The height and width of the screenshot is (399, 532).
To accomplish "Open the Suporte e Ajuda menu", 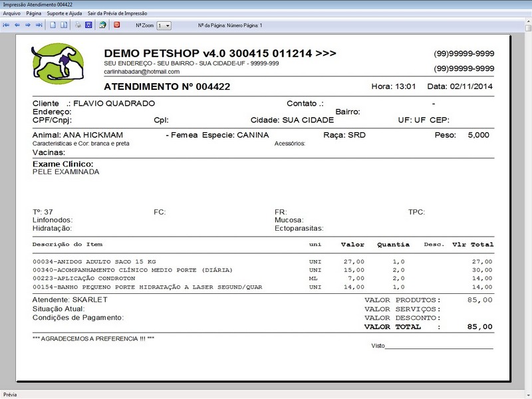I will coord(62,12).
